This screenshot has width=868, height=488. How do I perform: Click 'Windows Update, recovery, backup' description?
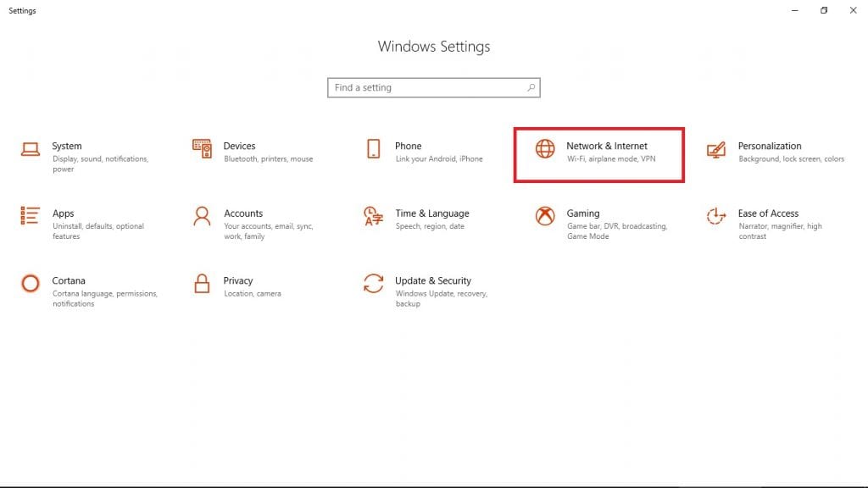point(441,299)
